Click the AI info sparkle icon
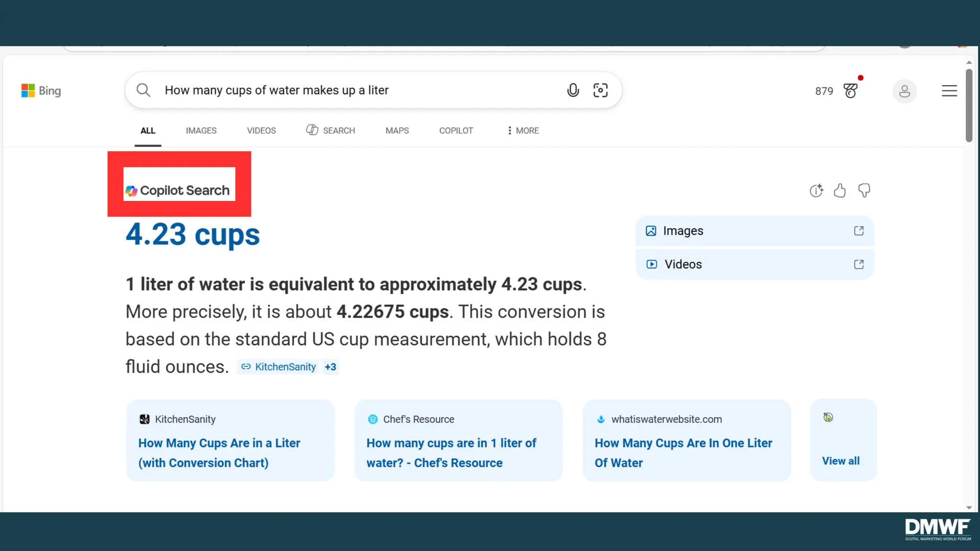 coord(816,191)
